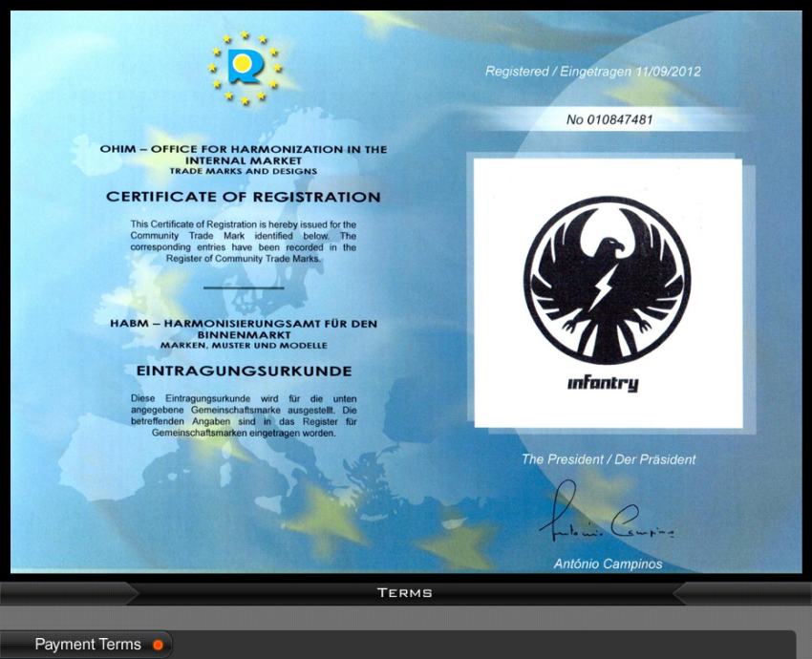Click the English certificate description paragraph
This screenshot has height=659, width=812.
[x=244, y=242]
